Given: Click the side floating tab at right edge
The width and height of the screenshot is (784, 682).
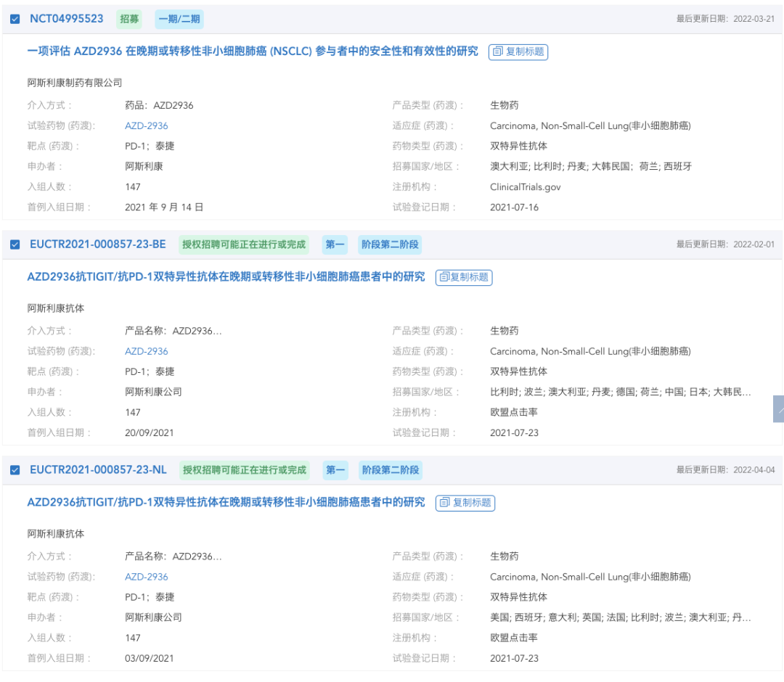Looking at the screenshot, I should coord(778,409).
